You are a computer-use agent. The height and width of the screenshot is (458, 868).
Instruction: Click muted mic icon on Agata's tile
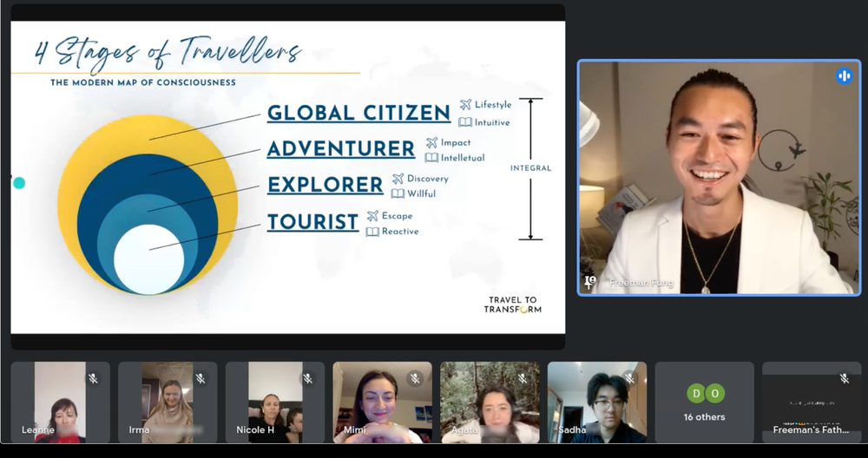point(523,378)
